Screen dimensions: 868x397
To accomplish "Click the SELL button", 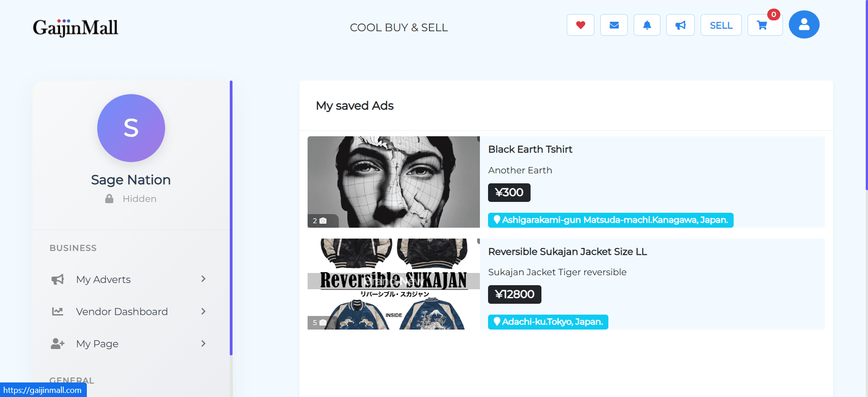I will point(721,25).
